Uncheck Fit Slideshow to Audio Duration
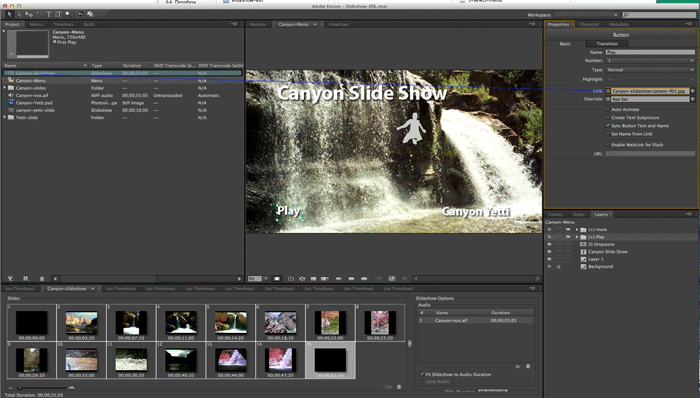 (422, 374)
